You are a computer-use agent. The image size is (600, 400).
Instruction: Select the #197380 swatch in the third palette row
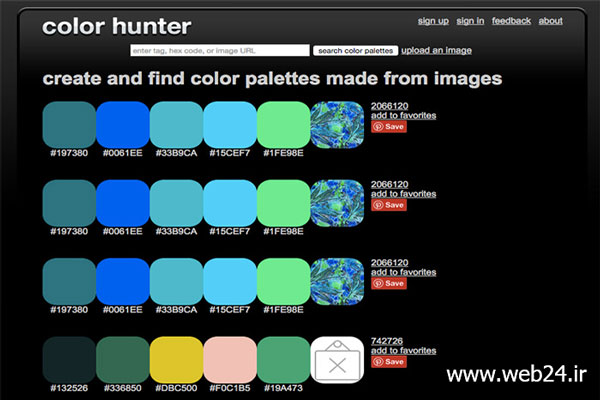point(69,282)
